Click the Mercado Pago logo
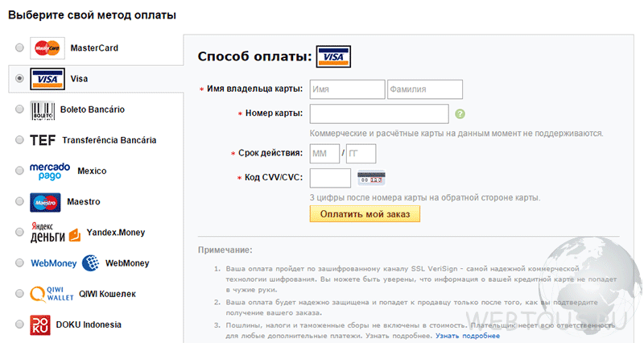644x343 pixels. (x=50, y=171)
